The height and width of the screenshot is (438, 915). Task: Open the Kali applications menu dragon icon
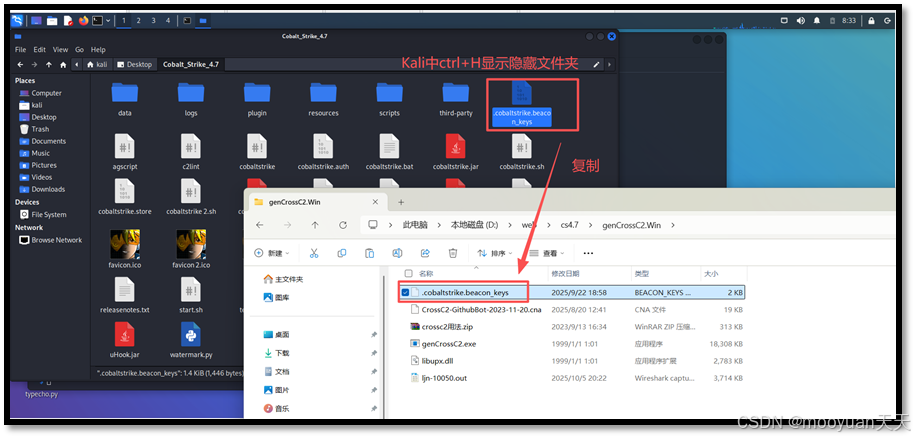(x=17, y=20)
